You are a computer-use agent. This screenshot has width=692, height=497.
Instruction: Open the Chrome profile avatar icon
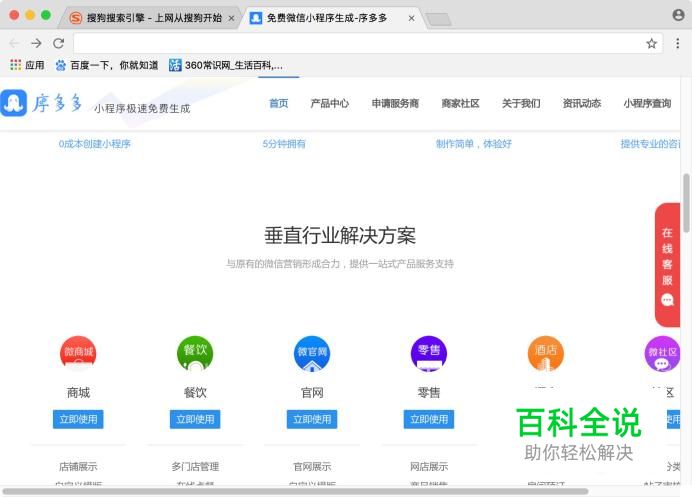point(678,15)
